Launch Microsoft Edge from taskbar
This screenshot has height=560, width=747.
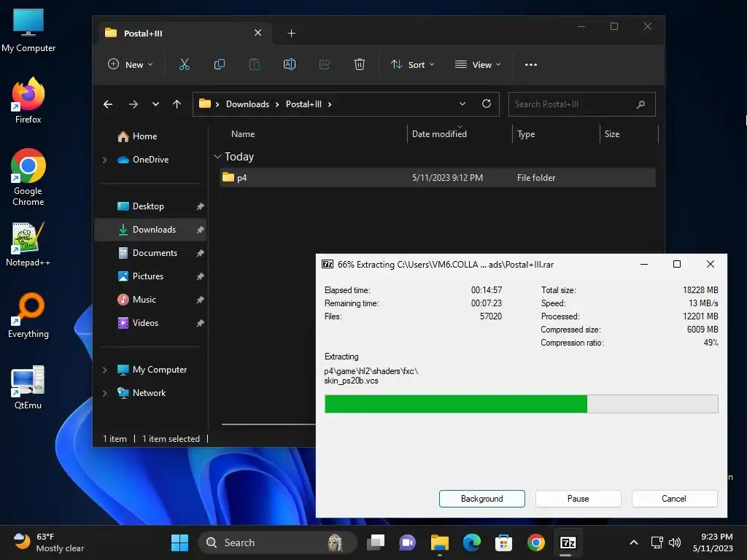pos(472,542)
